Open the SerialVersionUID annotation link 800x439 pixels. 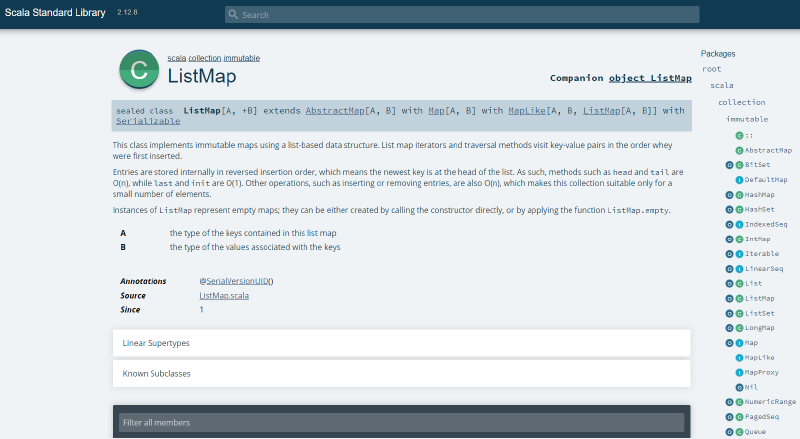coord(237,281)
